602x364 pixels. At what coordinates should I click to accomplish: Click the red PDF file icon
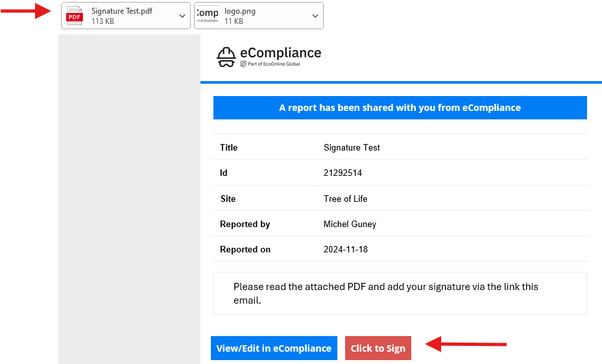click(x=75, y=16)
